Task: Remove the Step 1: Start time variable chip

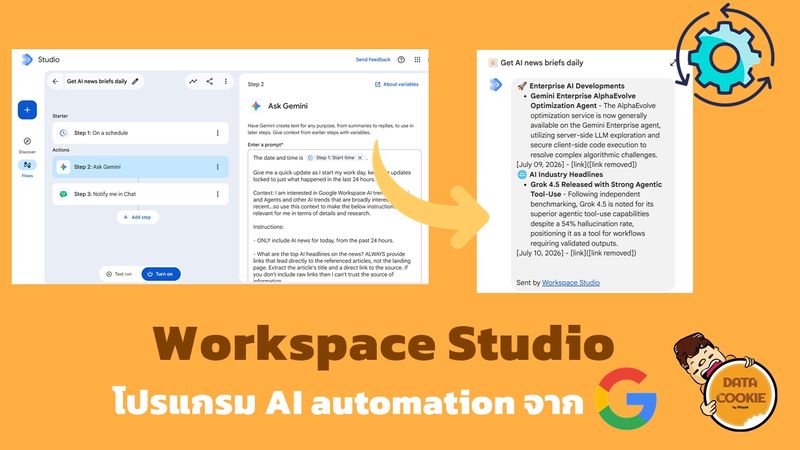Action: 360,158
